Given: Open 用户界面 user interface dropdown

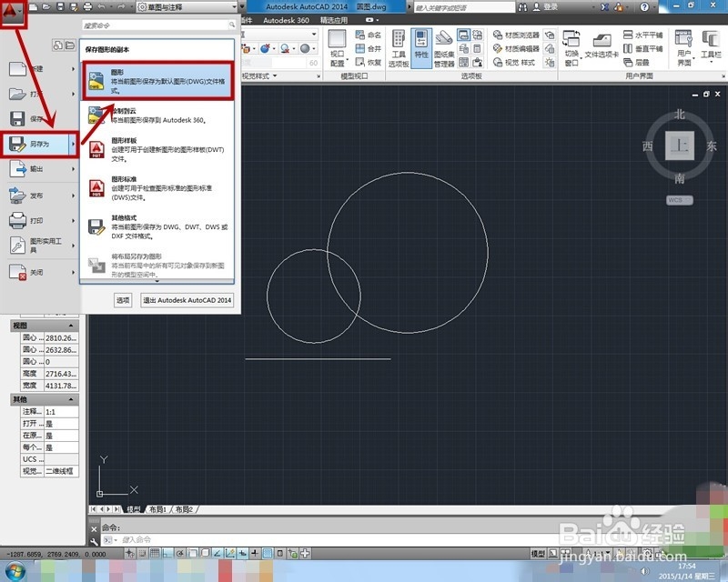Looking at the screenshot, I should coord(684,48).
